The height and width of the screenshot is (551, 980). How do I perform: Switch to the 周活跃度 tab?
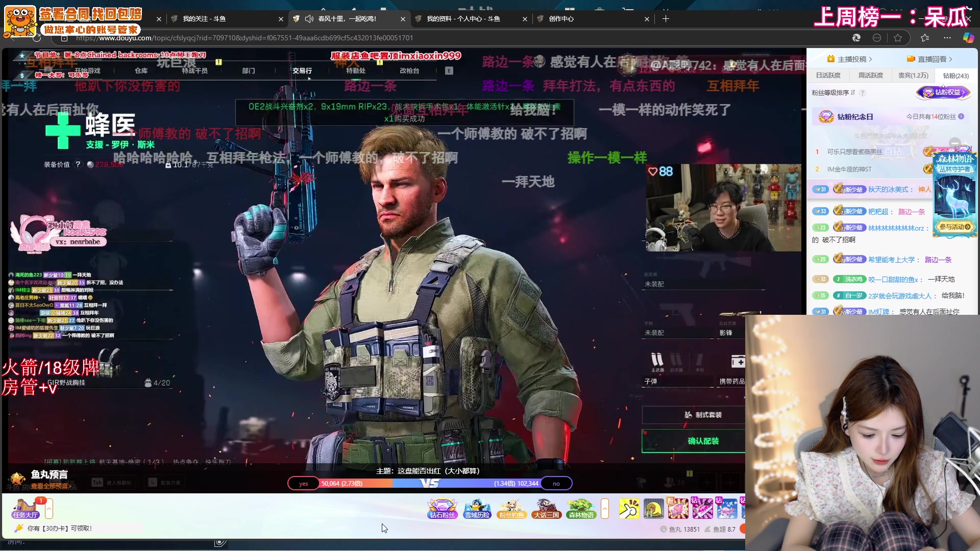(870, 76)
